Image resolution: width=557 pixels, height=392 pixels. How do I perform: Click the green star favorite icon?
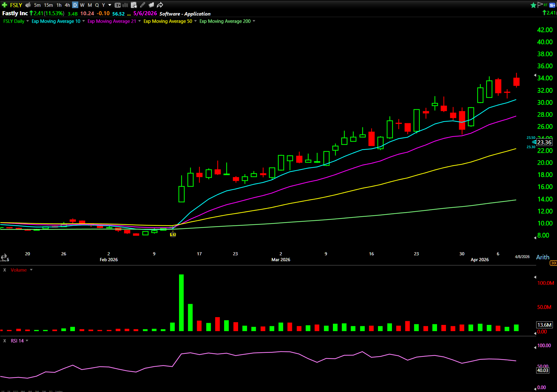click(533, 5)
